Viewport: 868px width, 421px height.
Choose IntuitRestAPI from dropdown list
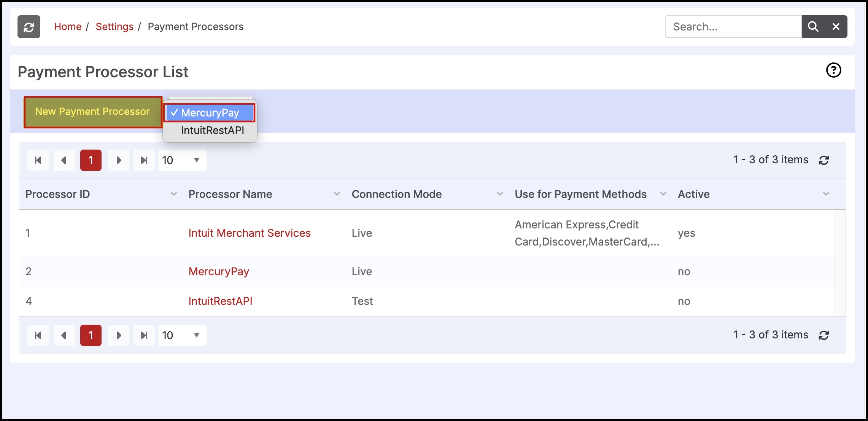pyautogui.click(x=212, y=131)
